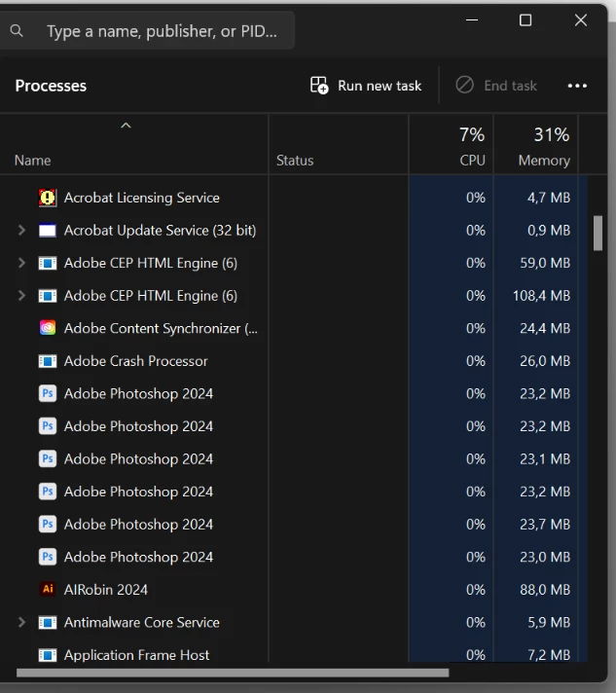
Task: Click Antimalware Core Service icon
Action: click(x=48, y=622)
